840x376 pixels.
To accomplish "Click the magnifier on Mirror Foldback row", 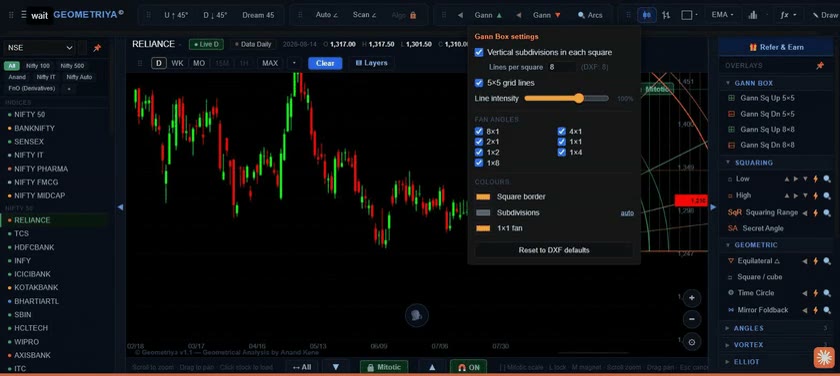I will 827,310.
